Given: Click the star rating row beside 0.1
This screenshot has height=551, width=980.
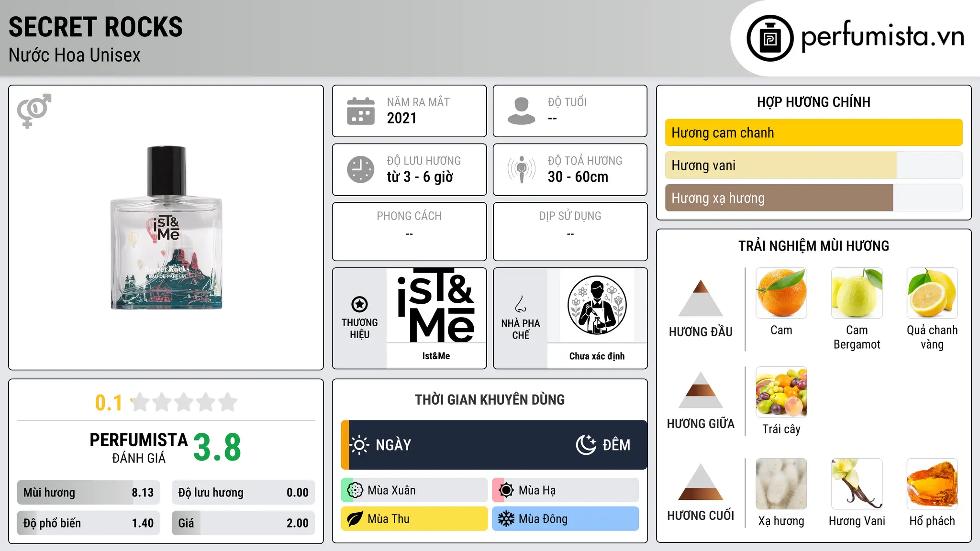Looking at the screenshot, I should (x=184, y=402).
